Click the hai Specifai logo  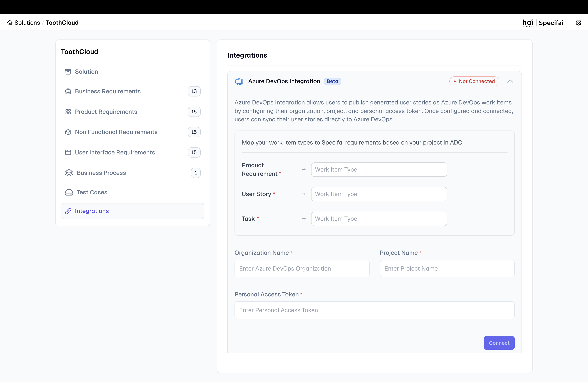point(542,23)
